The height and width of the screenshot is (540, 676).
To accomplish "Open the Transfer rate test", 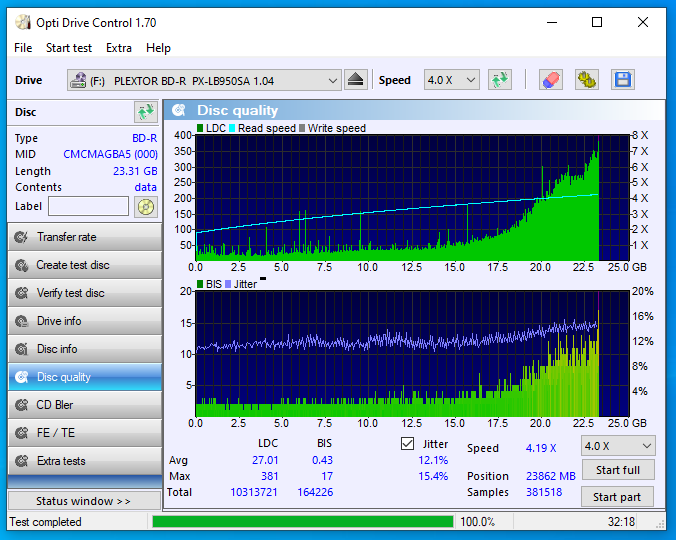I will (85, 237).
